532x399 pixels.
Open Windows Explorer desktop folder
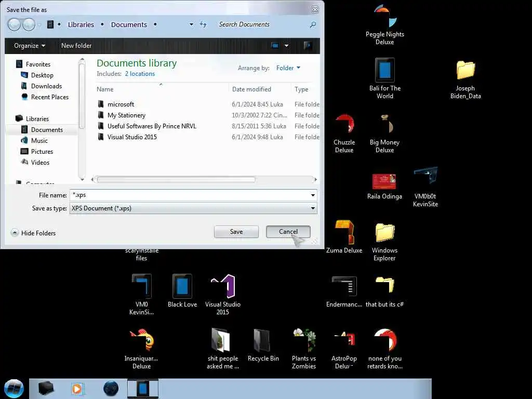tap(384, 242)
